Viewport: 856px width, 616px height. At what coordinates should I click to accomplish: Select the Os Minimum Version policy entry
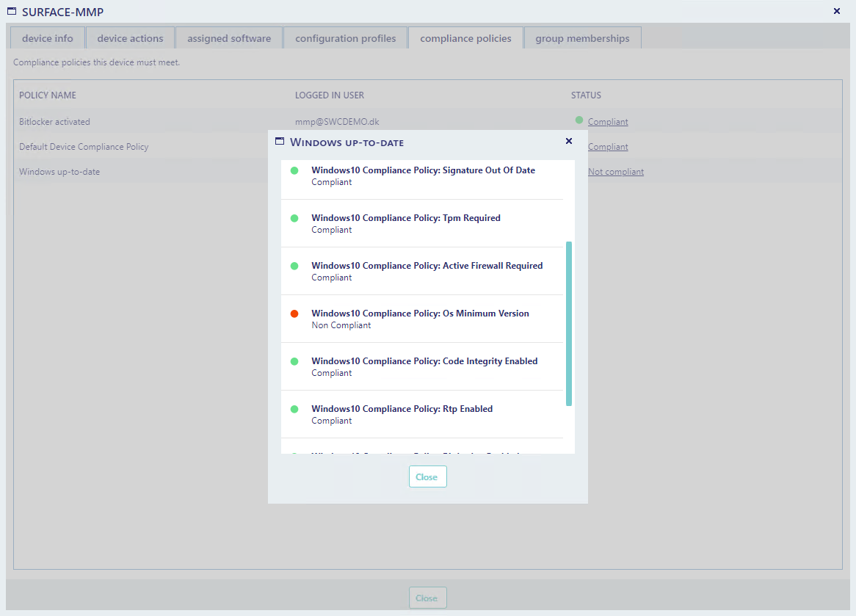tap(420, 319)
